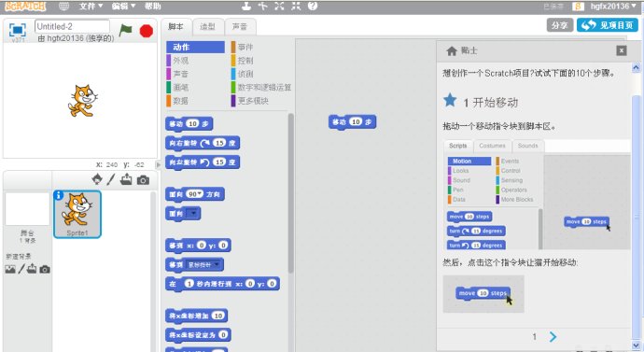644x352 pixels.
Task: Open the 文件 menu
Action: [x=91, y=7]
